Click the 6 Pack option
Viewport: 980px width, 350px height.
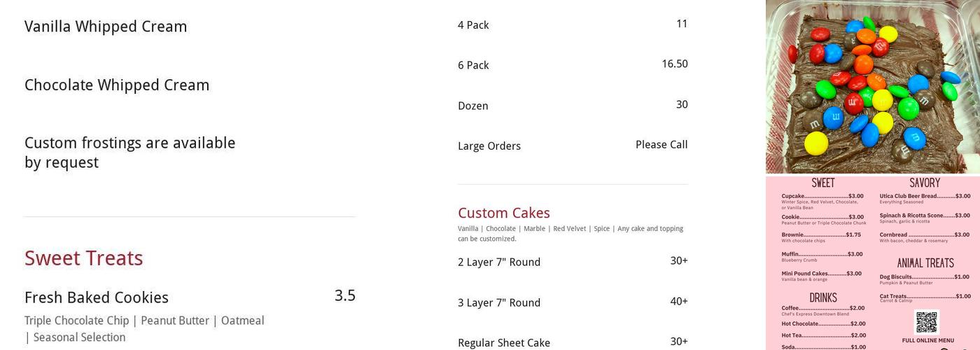point(473,65)
